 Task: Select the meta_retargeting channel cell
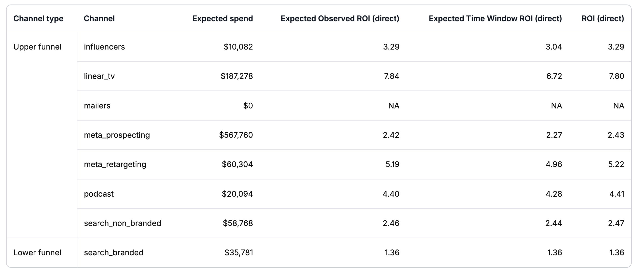[115, 164]
